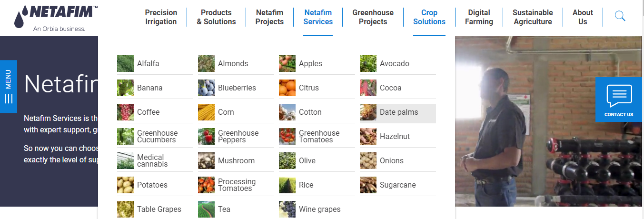This screenshot has width=644, height=219.
Task: Click the Wine grapes image icon
Action: (287, 209)
